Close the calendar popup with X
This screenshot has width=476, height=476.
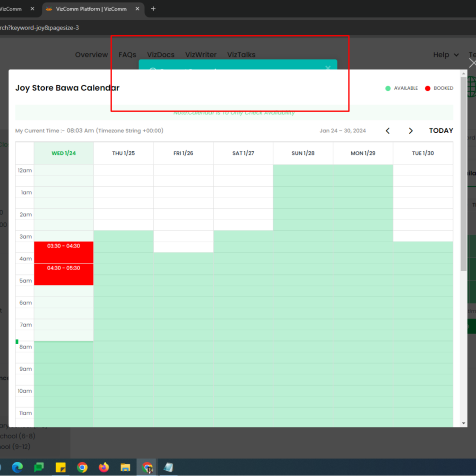click(473, 63)
